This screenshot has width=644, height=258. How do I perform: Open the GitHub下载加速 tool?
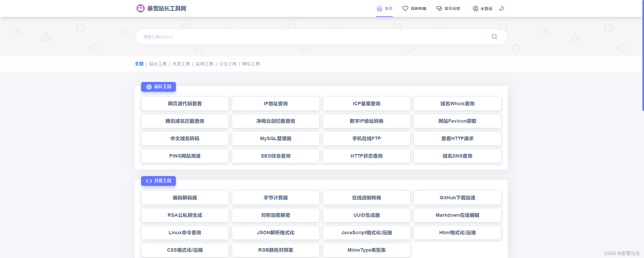(458, 198)
